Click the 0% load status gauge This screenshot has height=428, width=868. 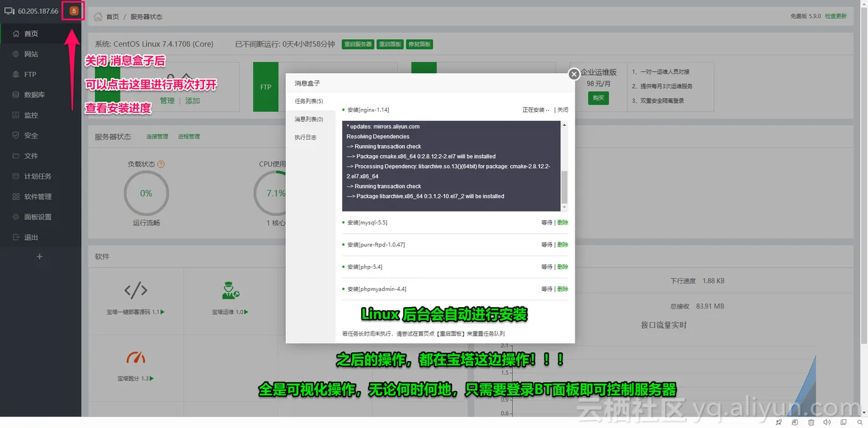tap(146, 194)
